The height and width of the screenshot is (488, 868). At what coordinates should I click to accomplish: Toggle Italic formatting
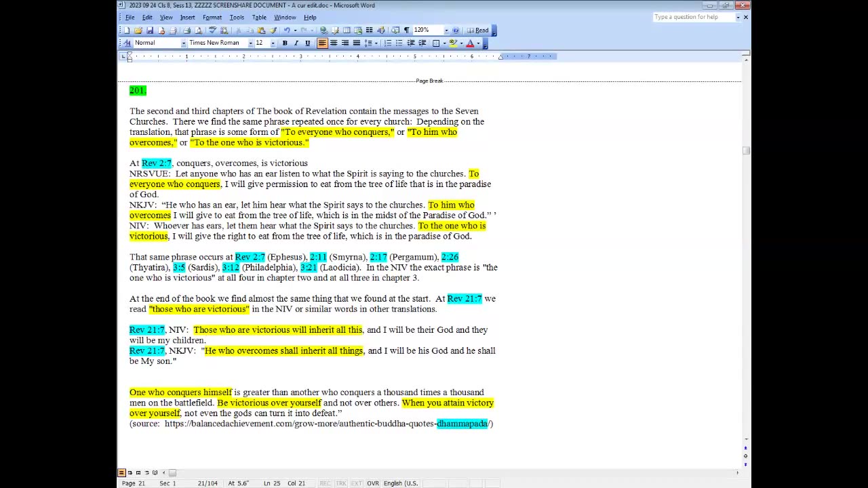pyautogui.click(x=296, y=43)
